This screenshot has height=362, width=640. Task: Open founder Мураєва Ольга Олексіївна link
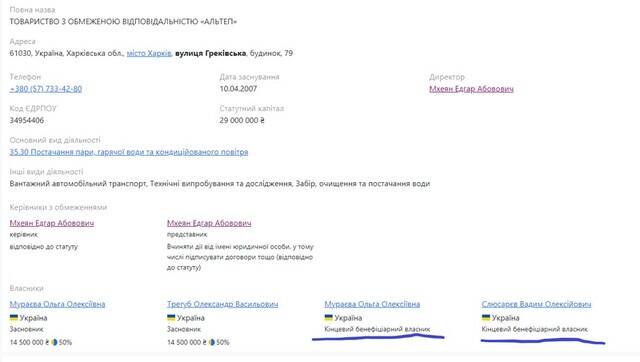coord(57,304)
